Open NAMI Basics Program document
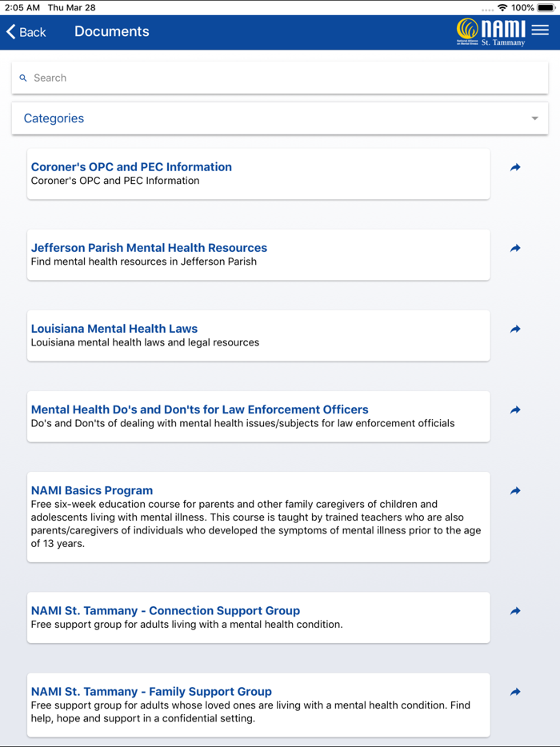 pyautogui.click(x=258, y=517)
